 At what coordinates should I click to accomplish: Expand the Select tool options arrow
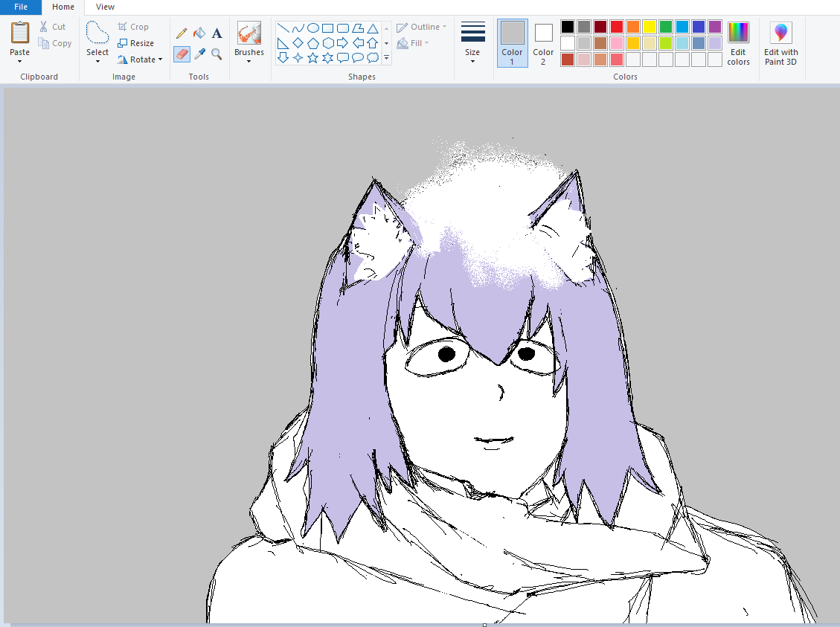(x=97, y=61)
